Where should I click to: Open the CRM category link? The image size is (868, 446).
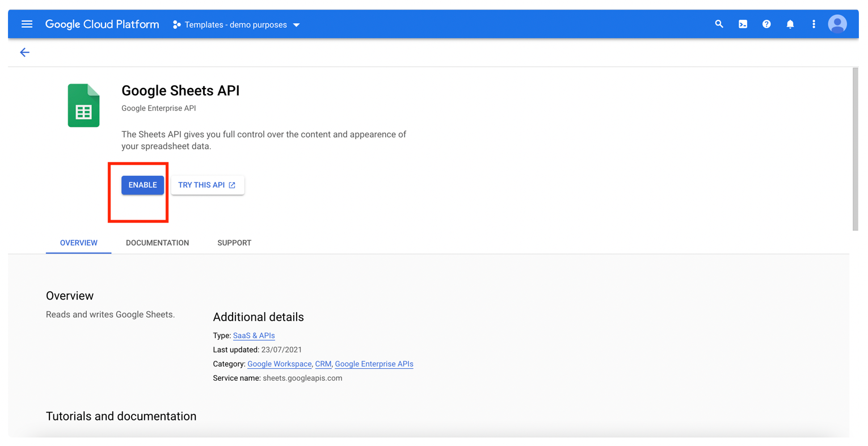coord(323,364)
